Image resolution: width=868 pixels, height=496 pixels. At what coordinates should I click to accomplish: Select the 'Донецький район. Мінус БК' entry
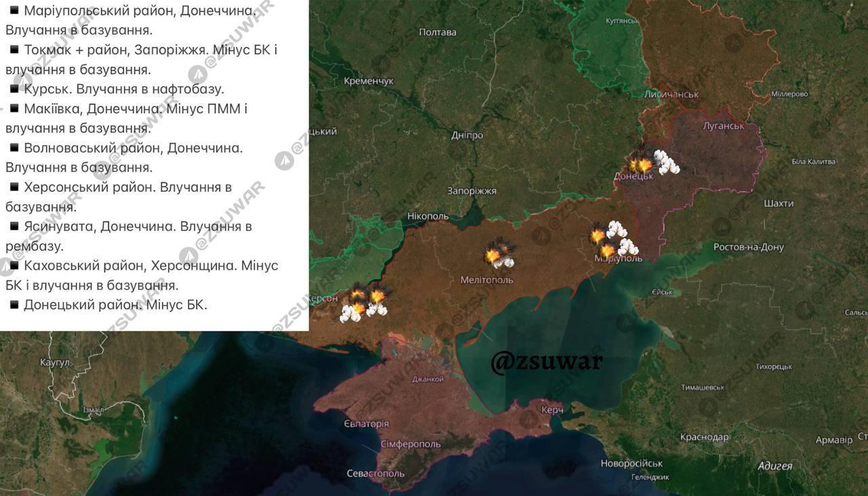(x=108, y=305)
